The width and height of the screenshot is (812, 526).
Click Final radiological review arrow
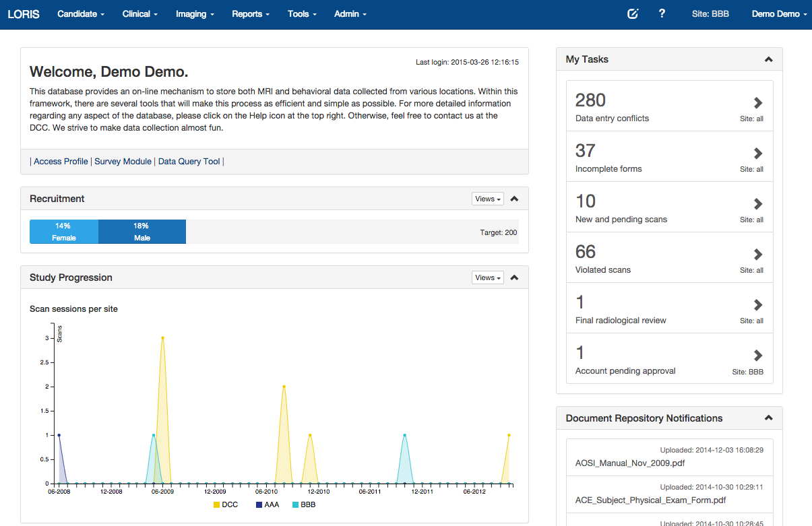point(757,305)
